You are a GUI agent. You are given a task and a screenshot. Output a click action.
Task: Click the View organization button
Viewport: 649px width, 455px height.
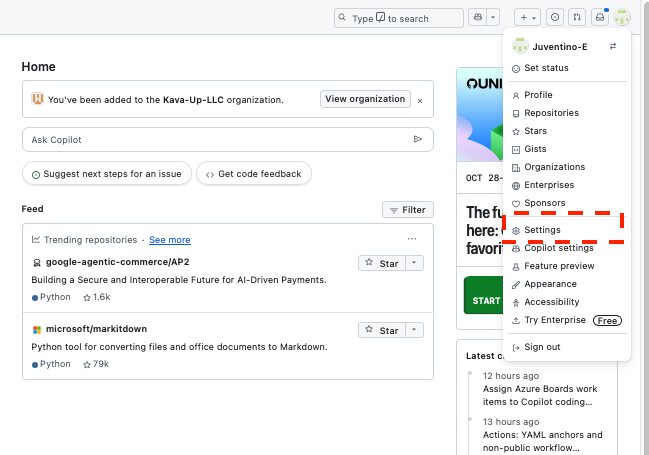coord(365,99)
